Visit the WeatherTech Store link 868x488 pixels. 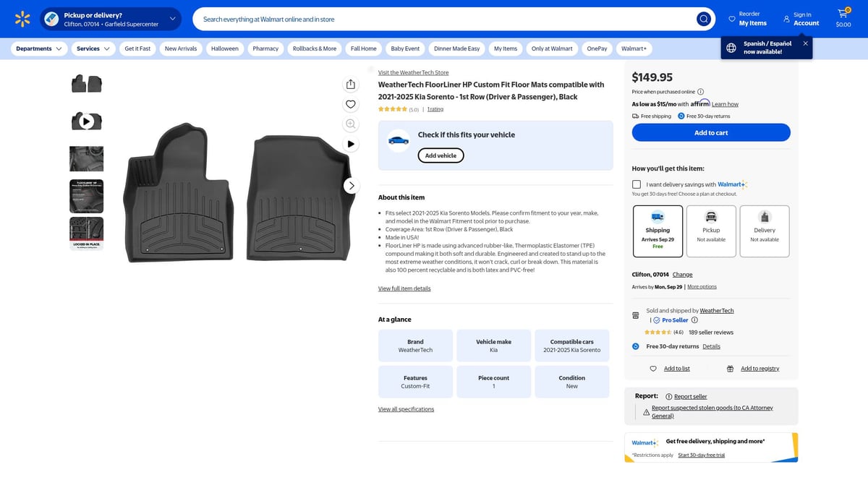tap(413, 72)
